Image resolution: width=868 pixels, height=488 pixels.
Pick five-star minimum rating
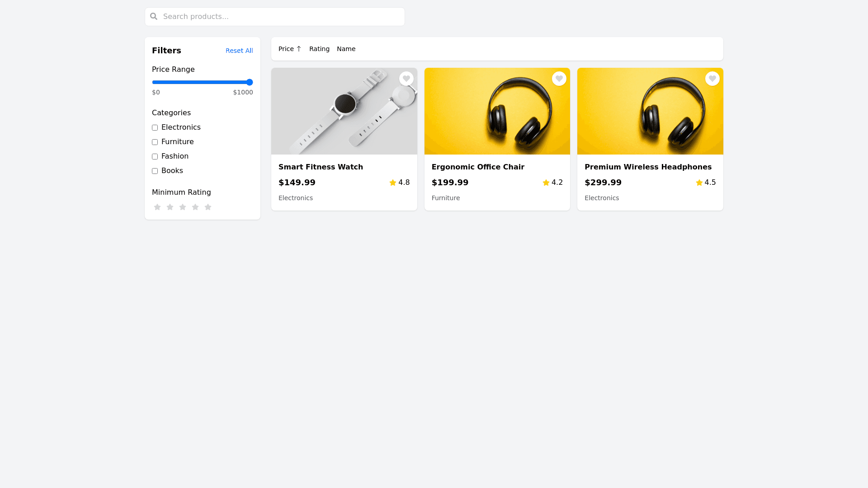[x=208, y=207]
